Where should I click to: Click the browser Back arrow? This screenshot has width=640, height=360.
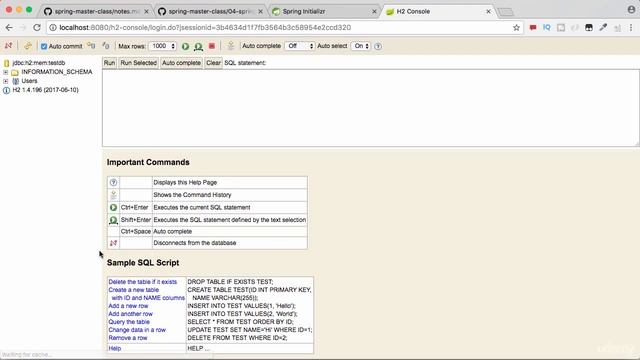[9, 27]
